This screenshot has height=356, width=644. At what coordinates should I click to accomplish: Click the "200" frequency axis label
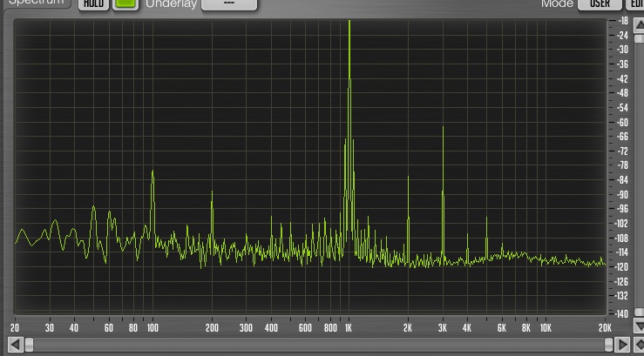click(212, 327)
